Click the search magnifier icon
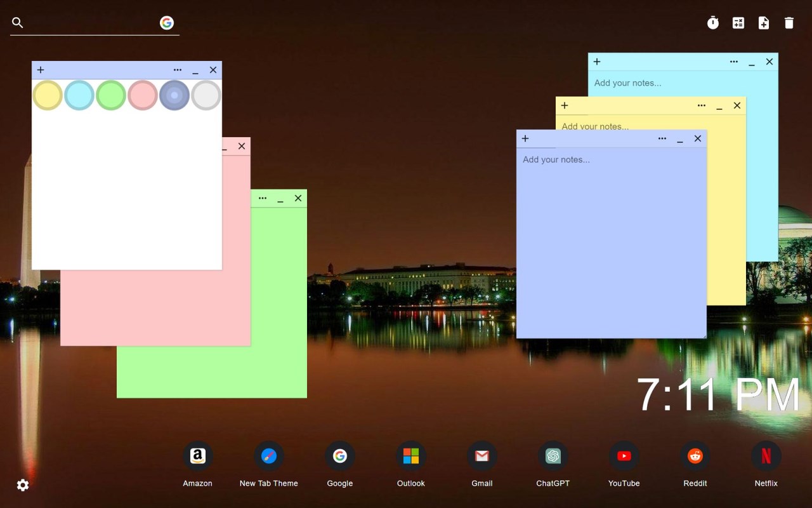Image resolution: width=812 pixels, height=508 pixels. point(18,23)
